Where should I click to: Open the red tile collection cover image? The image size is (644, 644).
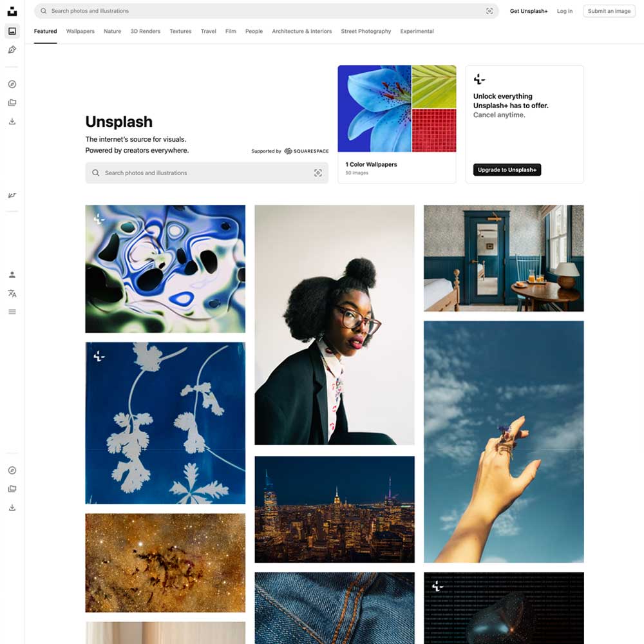[433, 131]
